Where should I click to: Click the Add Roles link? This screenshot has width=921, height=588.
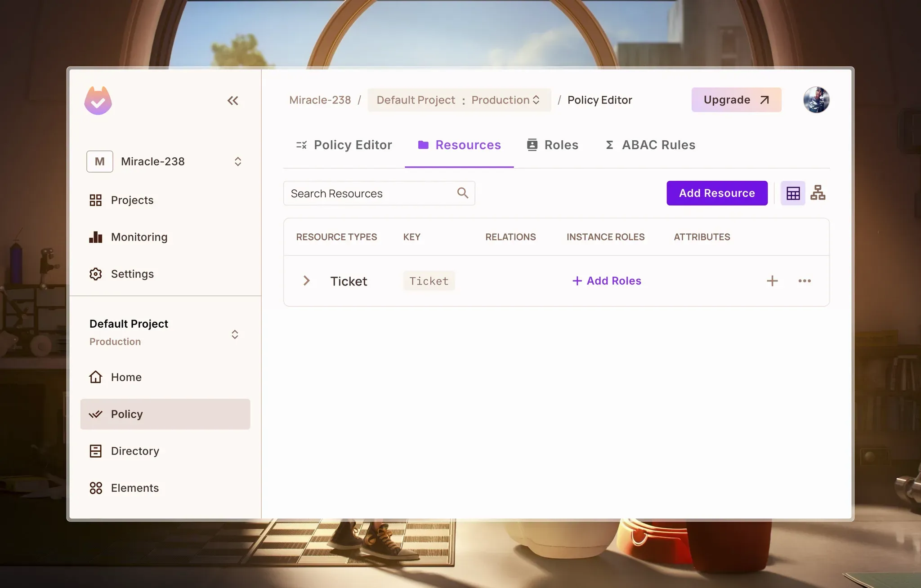pyautogui.click(x=607, y=281)
